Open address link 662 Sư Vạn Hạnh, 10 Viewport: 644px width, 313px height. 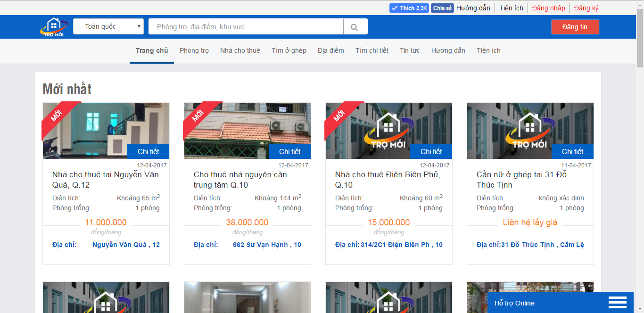point(267,245)
